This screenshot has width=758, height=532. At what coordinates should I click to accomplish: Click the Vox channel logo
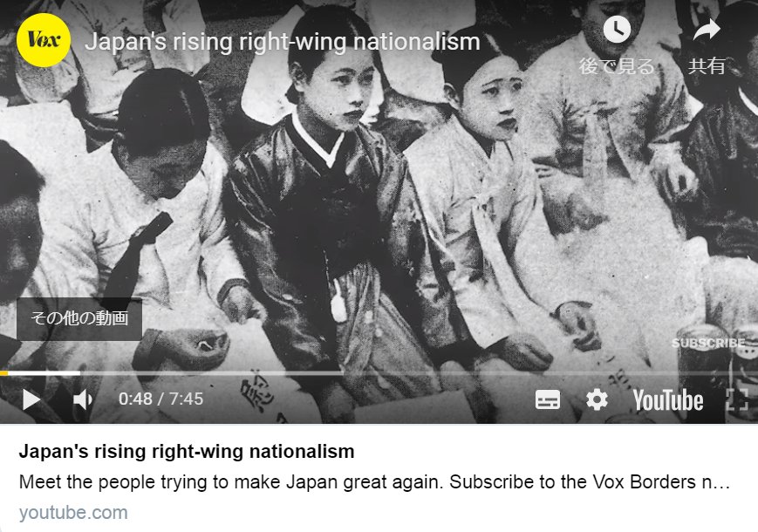tap(44, 40)
